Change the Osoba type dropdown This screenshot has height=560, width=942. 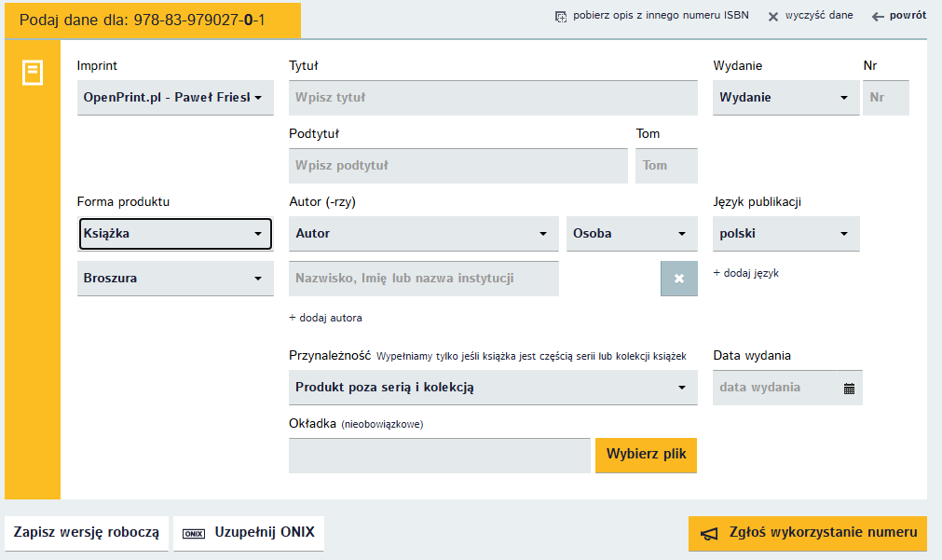632,234
